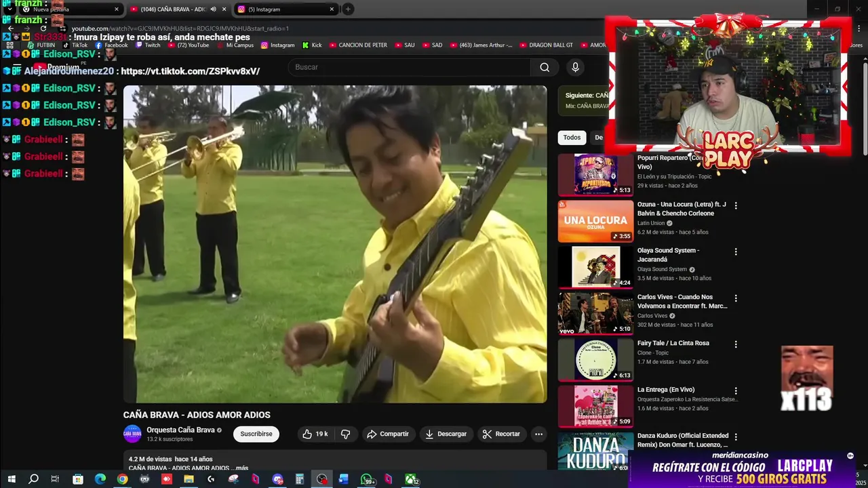Open Una Locura Ozuna thumbnail
Screen dimensions: 868x488
(595, 221)
